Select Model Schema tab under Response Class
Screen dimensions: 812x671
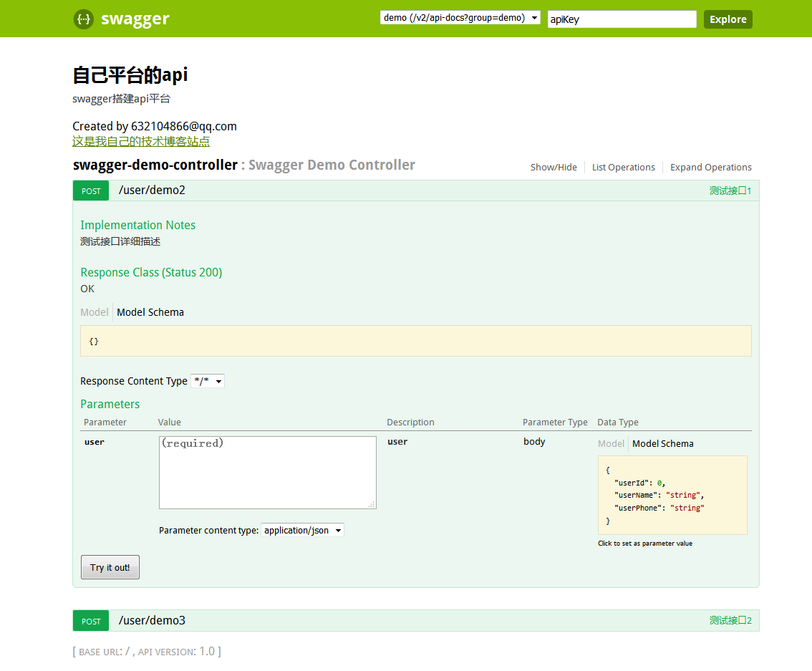150,312
